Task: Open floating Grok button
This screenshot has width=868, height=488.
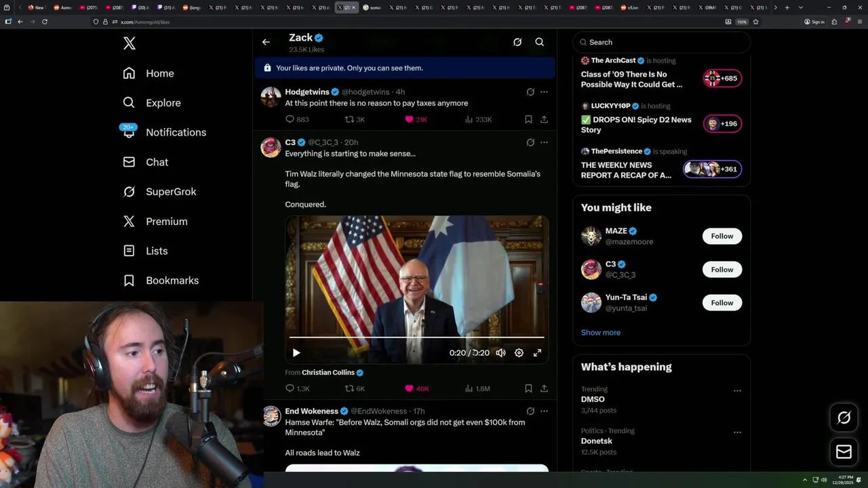Action: click(844, 418)
